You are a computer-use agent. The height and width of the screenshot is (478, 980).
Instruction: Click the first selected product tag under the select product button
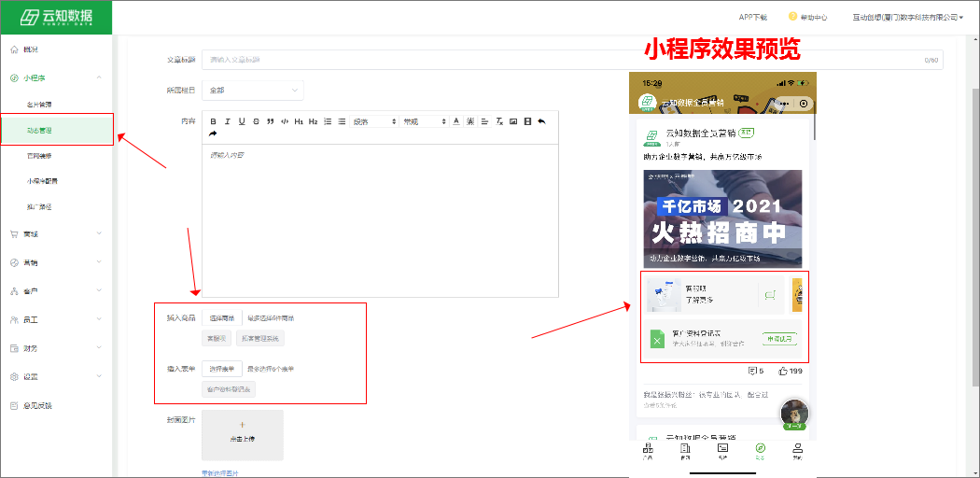[217, 338]
